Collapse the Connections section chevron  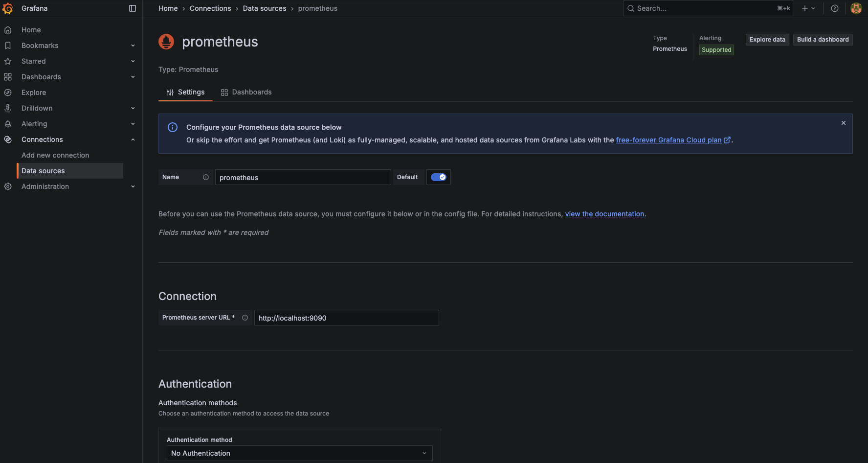(x=133, y=139)
